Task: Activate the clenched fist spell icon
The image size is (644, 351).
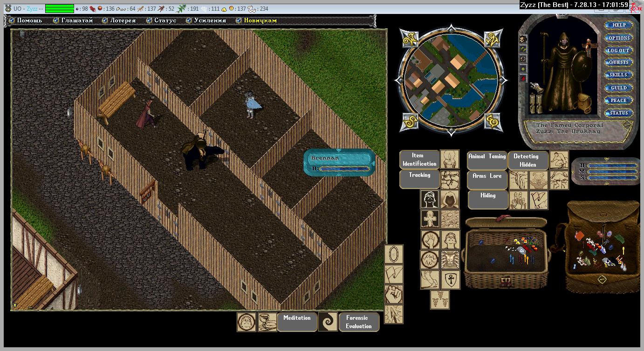Action: (x=394, y=294)
